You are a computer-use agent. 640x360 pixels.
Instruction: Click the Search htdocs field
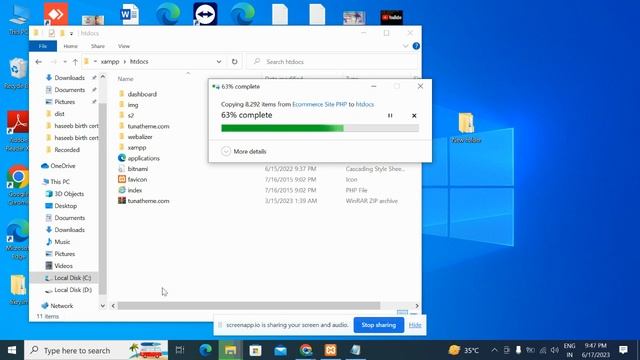coord(333,62)
